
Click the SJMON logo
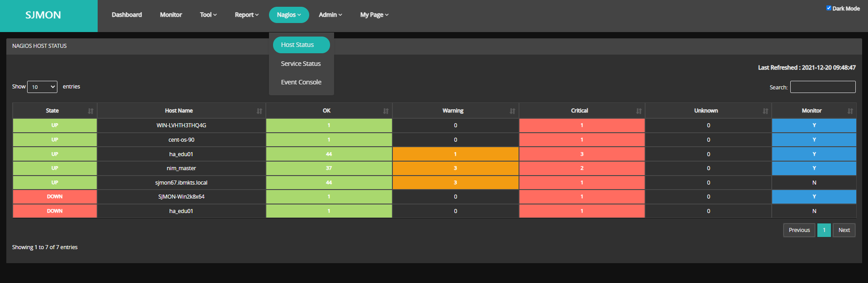[43, 15]
